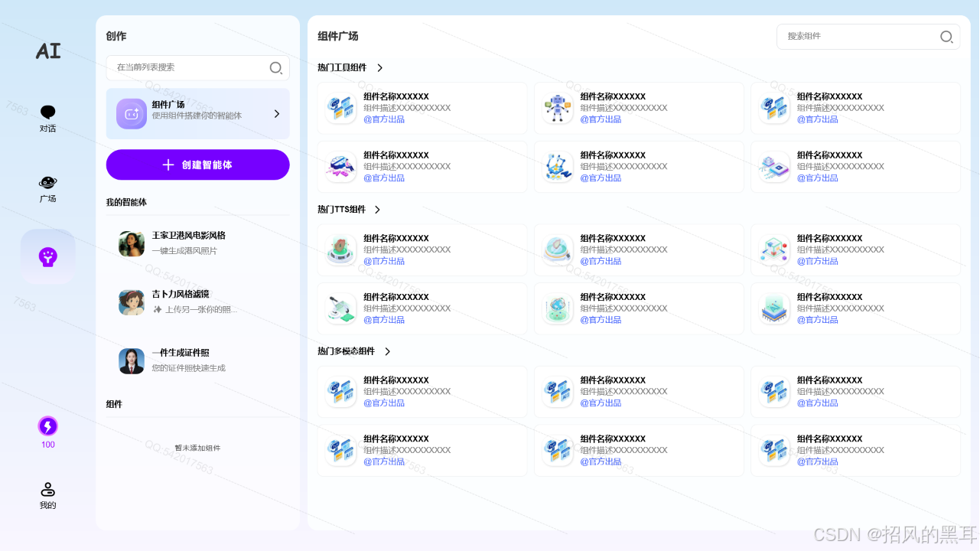980x551 pixels.
Task: Expand 热门TTS组件 section chevron
Action: (x=377, y=210)
